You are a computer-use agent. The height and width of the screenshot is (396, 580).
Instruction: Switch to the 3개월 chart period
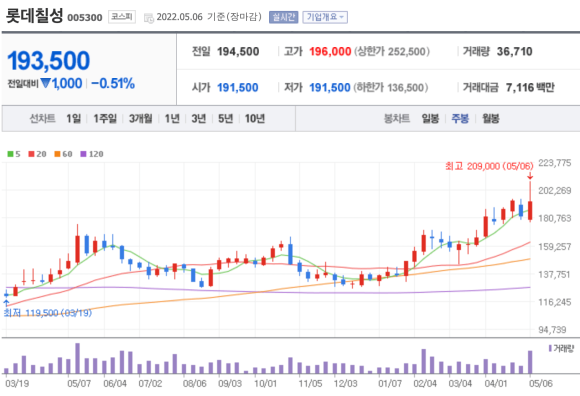click(141, 119)
